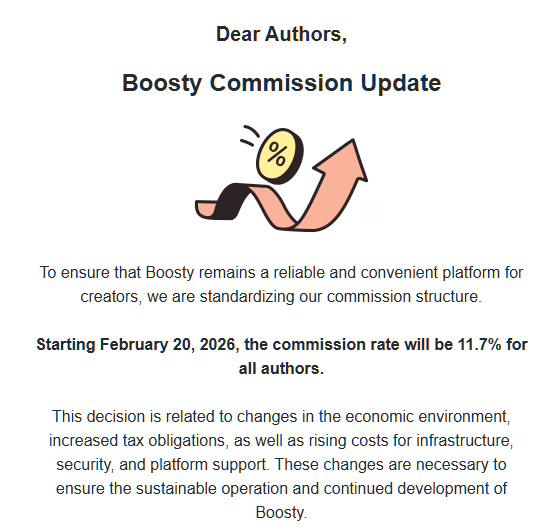
Task: Click the percent symbol on the coin
Action: [x=277, y=154]
